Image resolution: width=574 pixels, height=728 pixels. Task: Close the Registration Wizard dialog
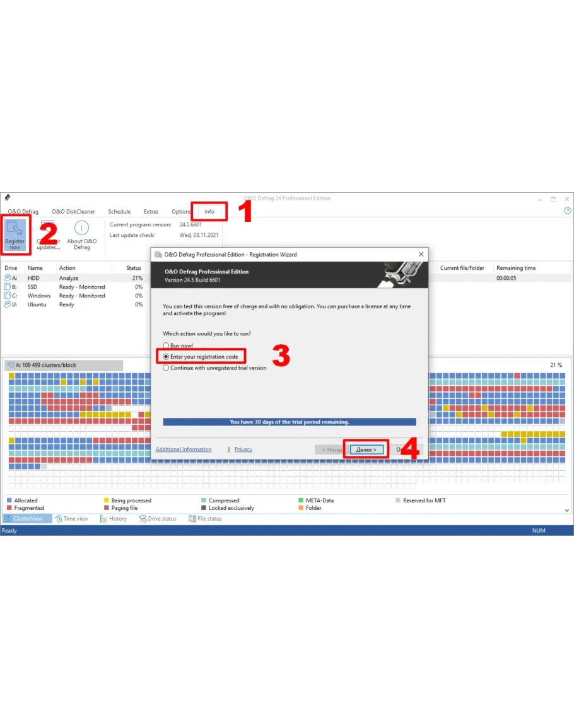[421, 255]
